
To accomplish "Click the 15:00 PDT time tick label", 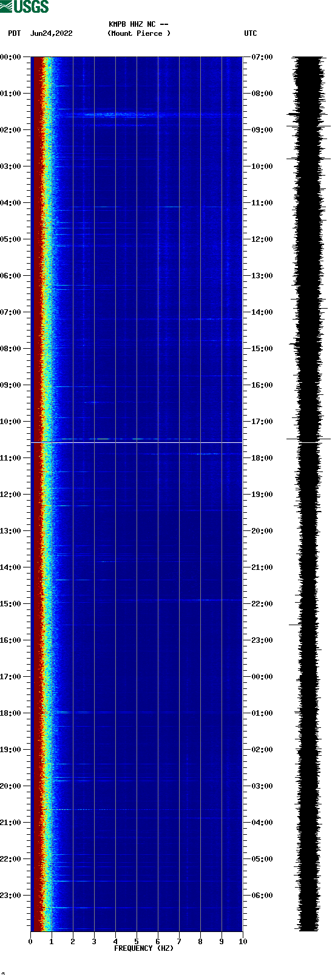I will pos(11,604).
